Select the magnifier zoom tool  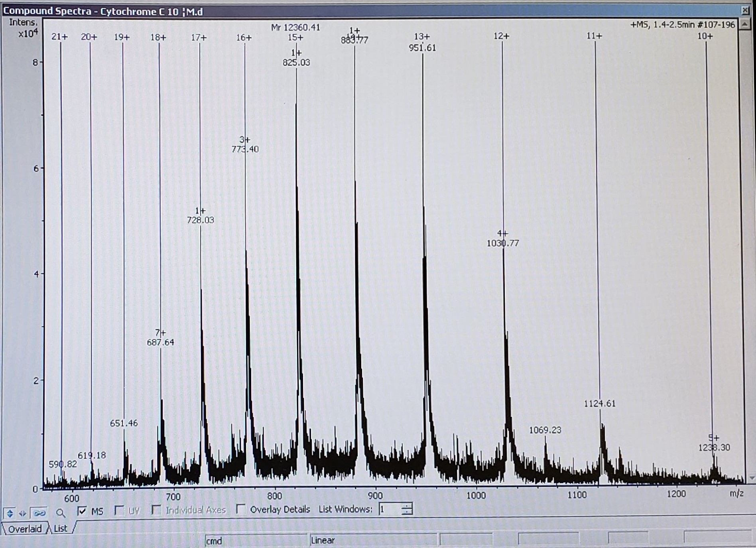click(61, 513)
